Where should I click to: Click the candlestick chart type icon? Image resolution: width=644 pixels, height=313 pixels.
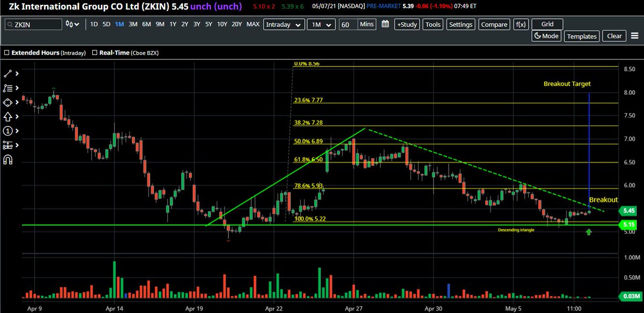[x=70, y=25]
